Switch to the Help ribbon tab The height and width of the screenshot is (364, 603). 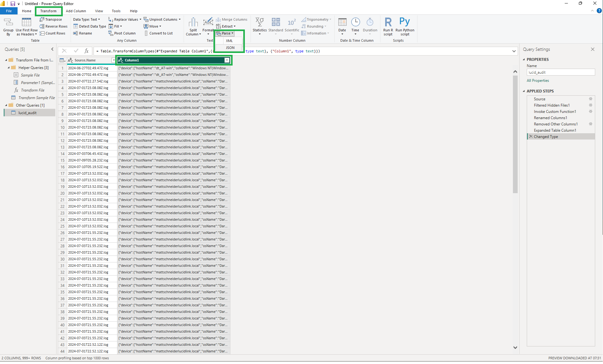tap(134, 11)
